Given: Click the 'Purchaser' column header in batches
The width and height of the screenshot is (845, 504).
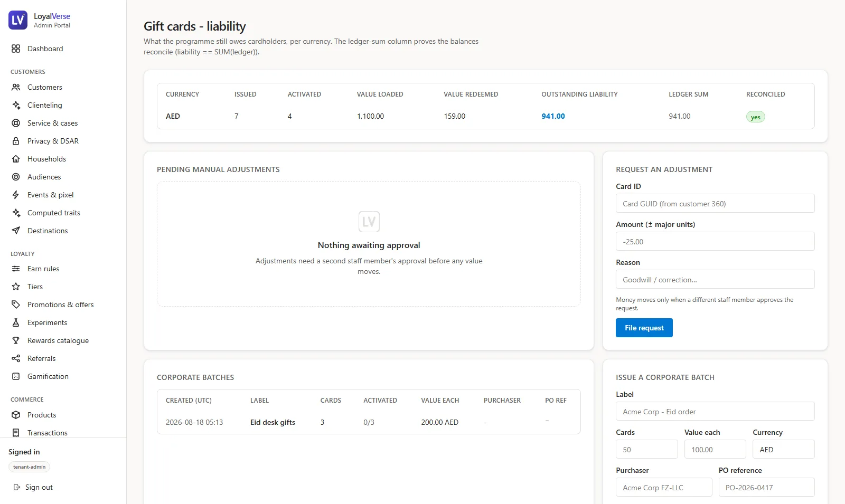Looking at the screenshot, I should [x=502, y=401].
